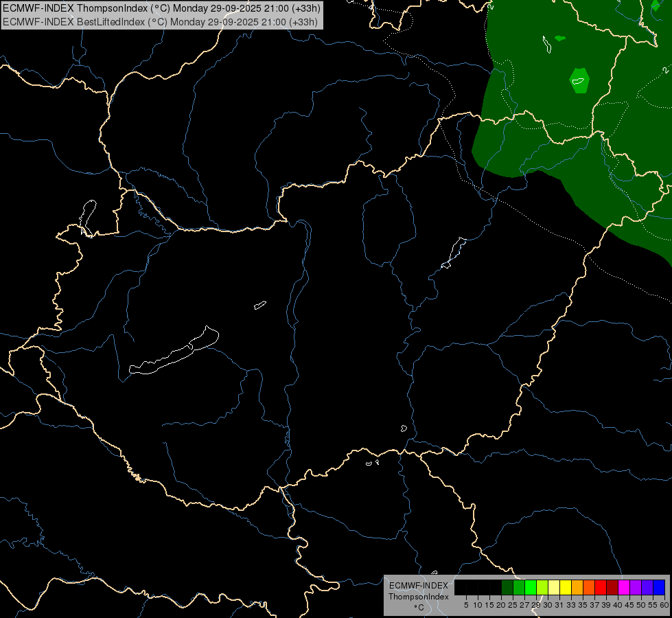Click the legend tick value 60
This screenshot has width=672, height=618.
pyautogui.click(x=664, y=605)
